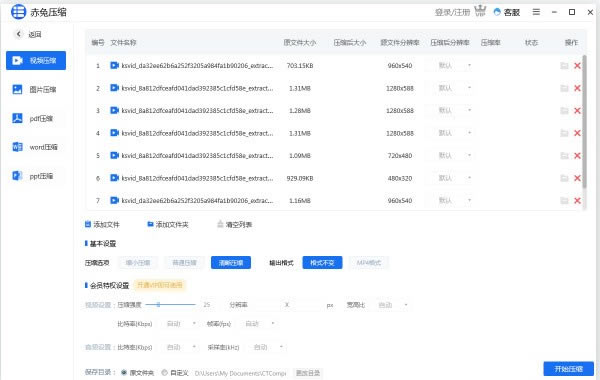The width and height of the screenshot is (600, 380).
Task: Switch to 图片压缩 in sidebar
Action: pos(36,90)
